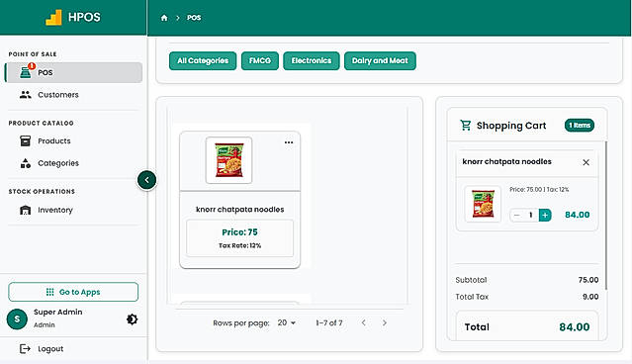Click the HPOS logo icon
Image resolution: width=632 pixels, height=364 pixels.
pos(53,18)
